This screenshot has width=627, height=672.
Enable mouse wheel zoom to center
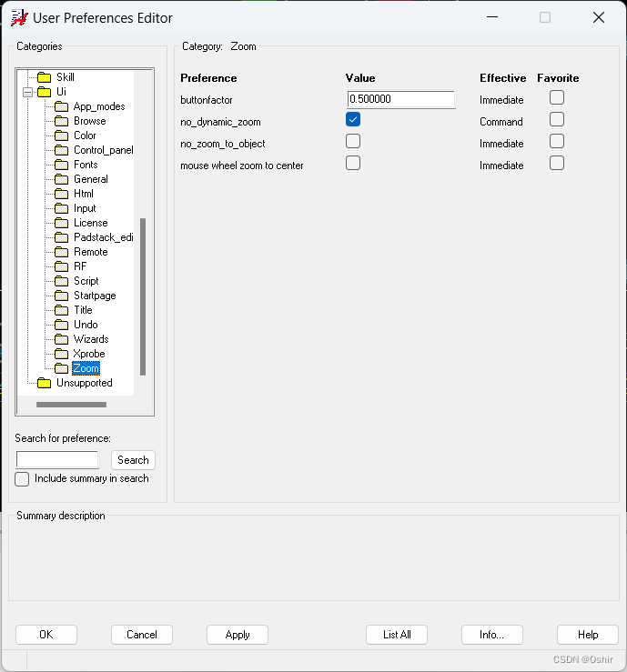coord(353,164)
